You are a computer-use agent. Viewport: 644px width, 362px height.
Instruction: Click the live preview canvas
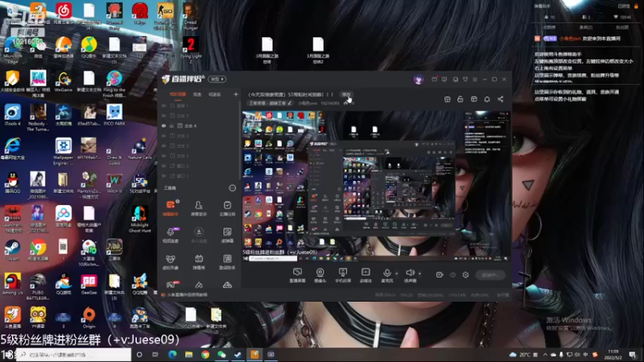pyautogui.click(x=376, y=186)
